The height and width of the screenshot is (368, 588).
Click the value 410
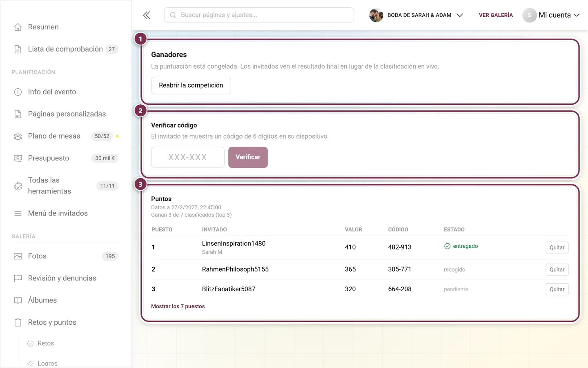[x=350, y=247]
